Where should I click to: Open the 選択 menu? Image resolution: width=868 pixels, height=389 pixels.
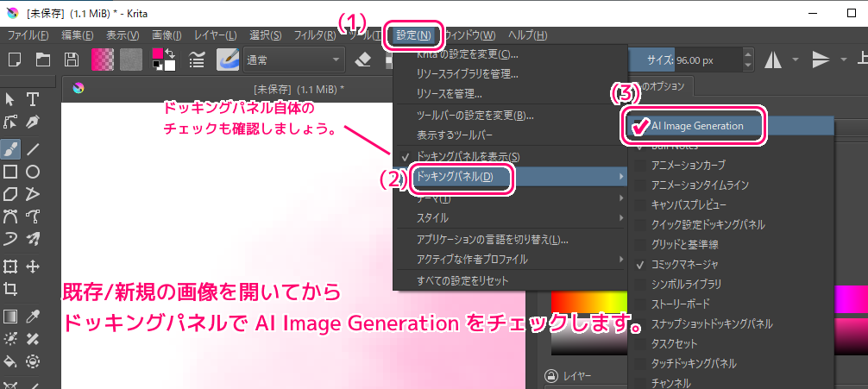pyautogui.click(x=266, y=35)
